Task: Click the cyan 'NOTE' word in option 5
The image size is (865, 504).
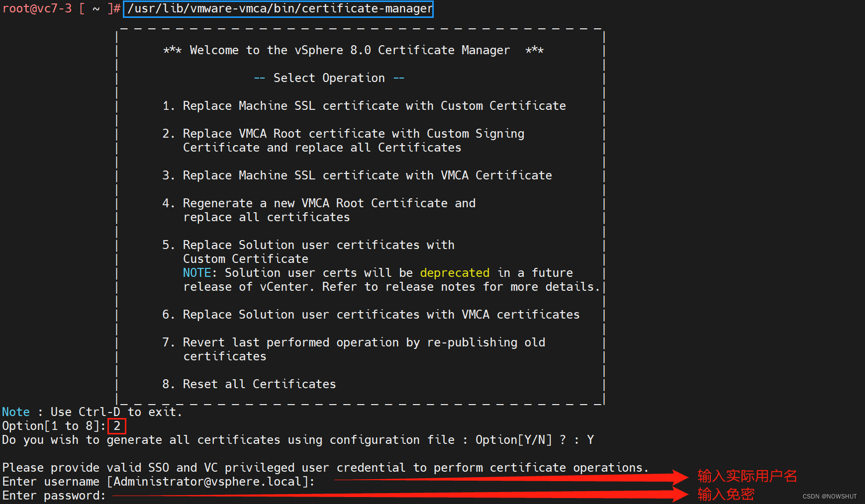Action: coord(197,273)
